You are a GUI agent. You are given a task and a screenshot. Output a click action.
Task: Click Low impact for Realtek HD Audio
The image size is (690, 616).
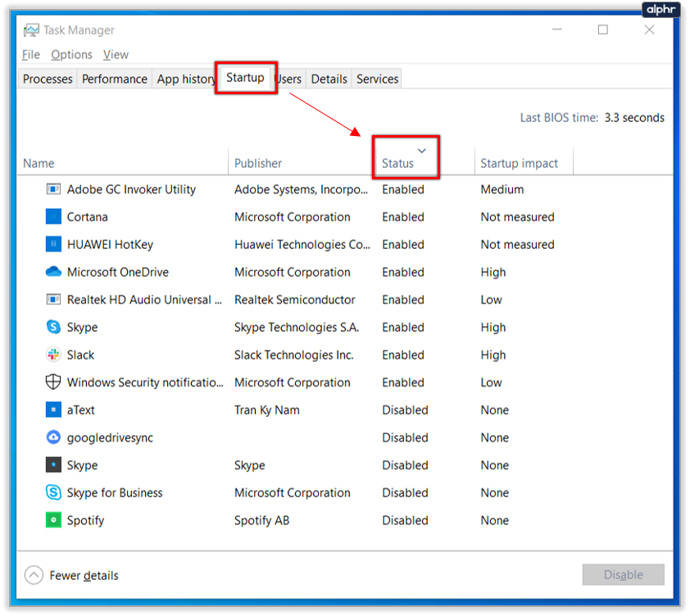pos(491,300)
